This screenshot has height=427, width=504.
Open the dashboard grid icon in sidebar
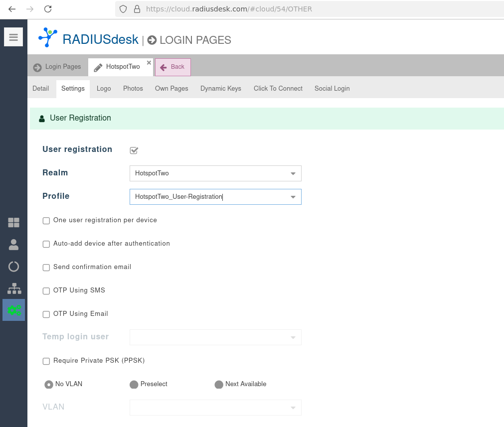click(13, 223)
